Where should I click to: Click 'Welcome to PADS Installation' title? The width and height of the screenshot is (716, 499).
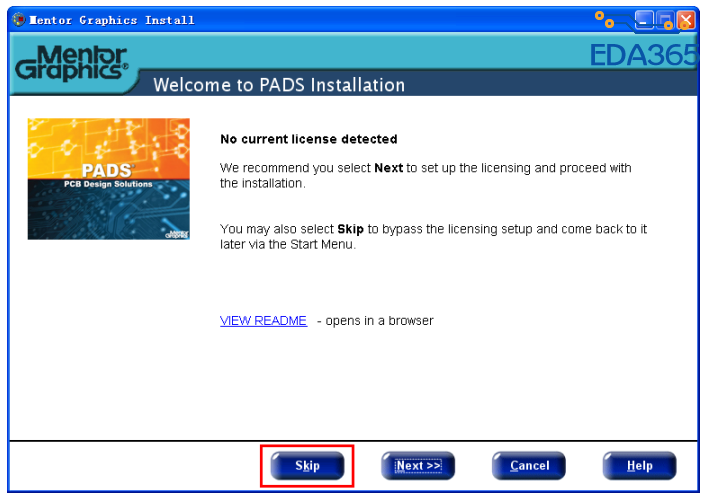coord(279,85)
